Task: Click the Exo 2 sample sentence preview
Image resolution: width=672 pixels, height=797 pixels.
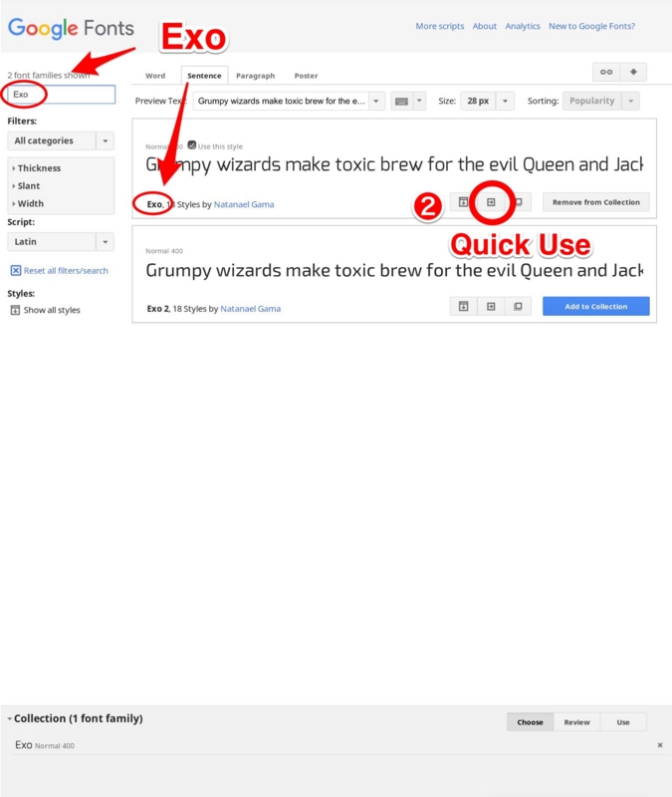Action: click(394, 270)
